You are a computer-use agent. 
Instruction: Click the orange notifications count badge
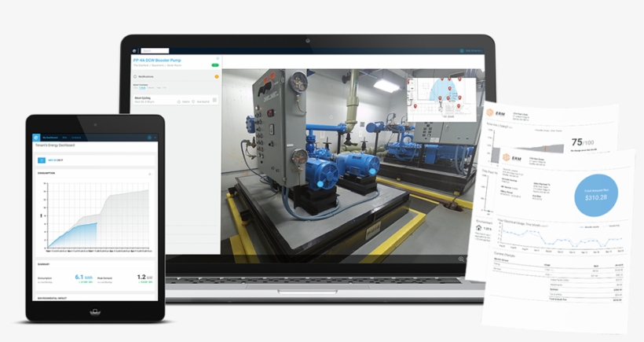point(217,76)
